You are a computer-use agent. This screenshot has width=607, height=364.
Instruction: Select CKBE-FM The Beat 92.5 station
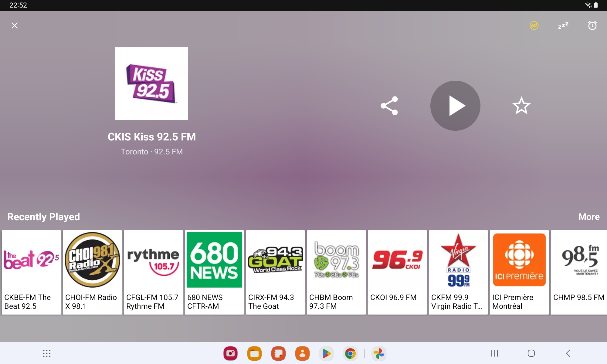tap(31, 272)
